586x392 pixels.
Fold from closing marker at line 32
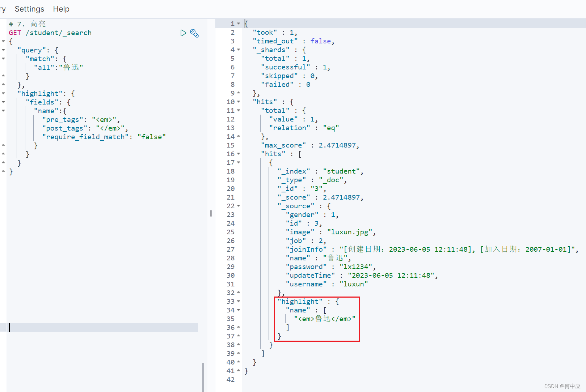pos(239,293)
